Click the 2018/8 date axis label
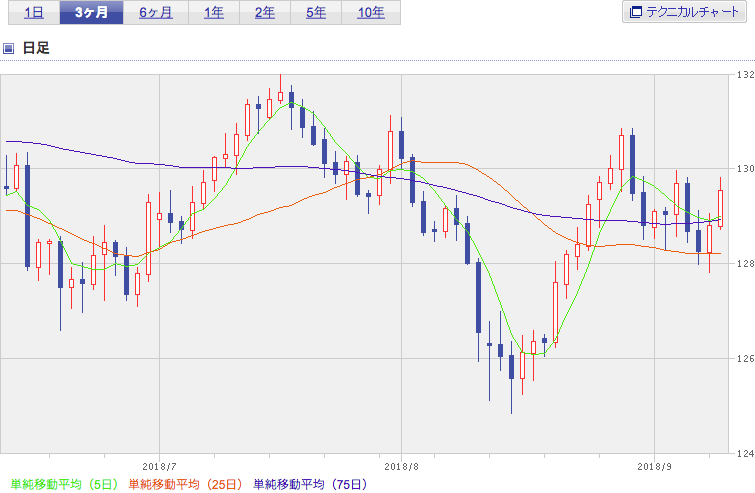 (402, 467)
